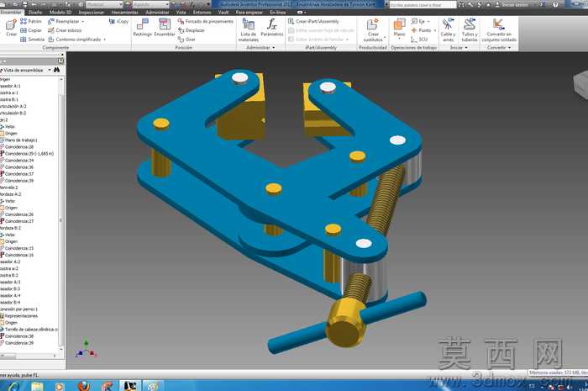Select Coincidencia:37 in browser tree
The height and width of the screenshot is (391, 588).
tap(18, 174)
